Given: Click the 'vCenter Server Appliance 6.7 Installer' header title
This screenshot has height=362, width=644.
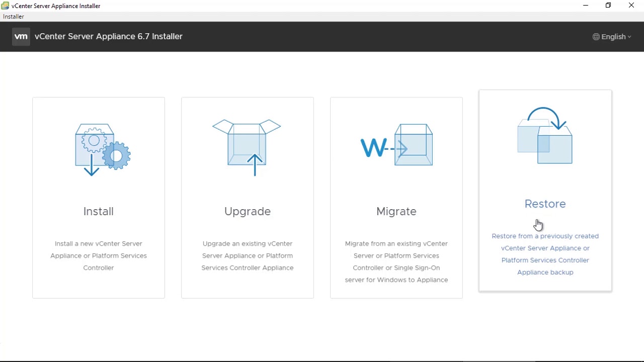Looking at the screenshot, I should (x=109, y=36).
